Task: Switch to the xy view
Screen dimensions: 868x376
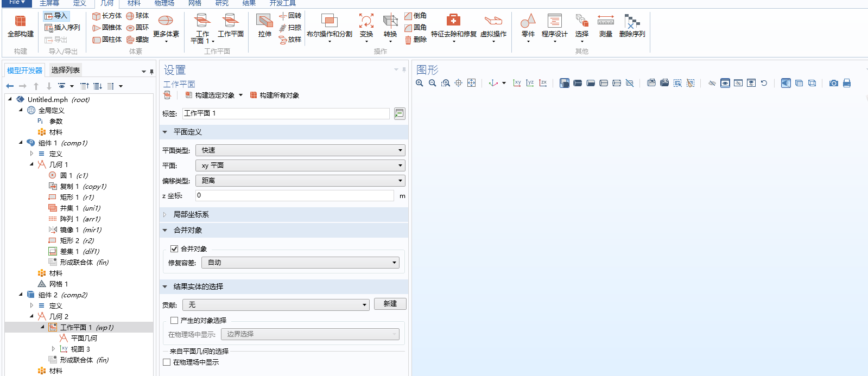Action: tap(517, 83)
